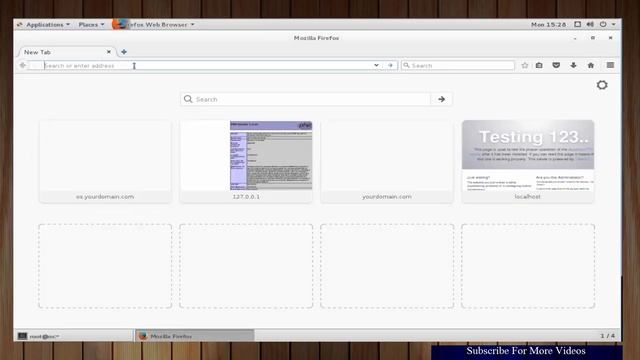The height and width of the screenshot is (360, 640).
Task: Click the back navigation arrow
Action: 23,65
